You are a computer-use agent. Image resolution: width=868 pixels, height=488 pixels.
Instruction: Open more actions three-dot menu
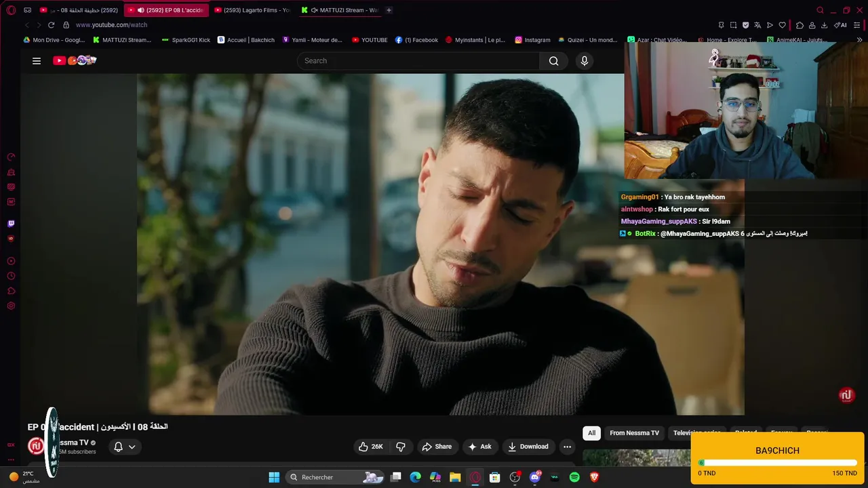tap(567, 447)
